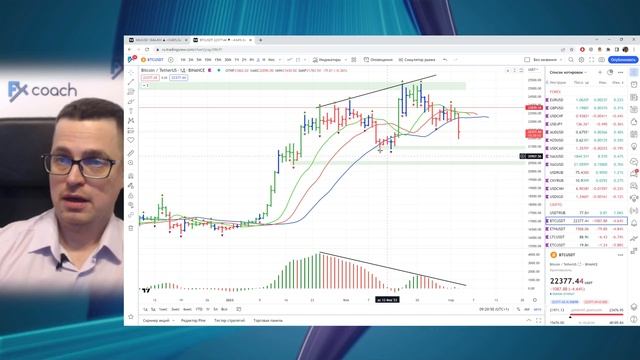Select the crosshair cursor tool
This screenshot has width=640, height=360.
click(x=131, y=72)
